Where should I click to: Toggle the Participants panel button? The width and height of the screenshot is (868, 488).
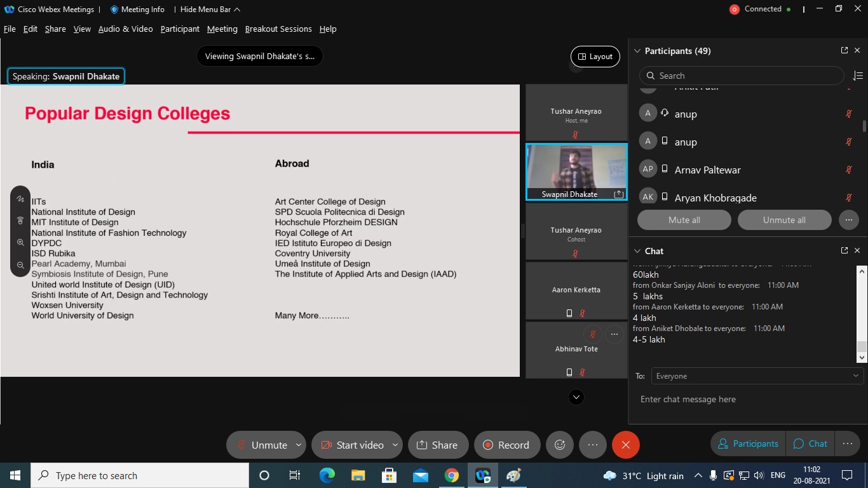[x=748, y=444]
